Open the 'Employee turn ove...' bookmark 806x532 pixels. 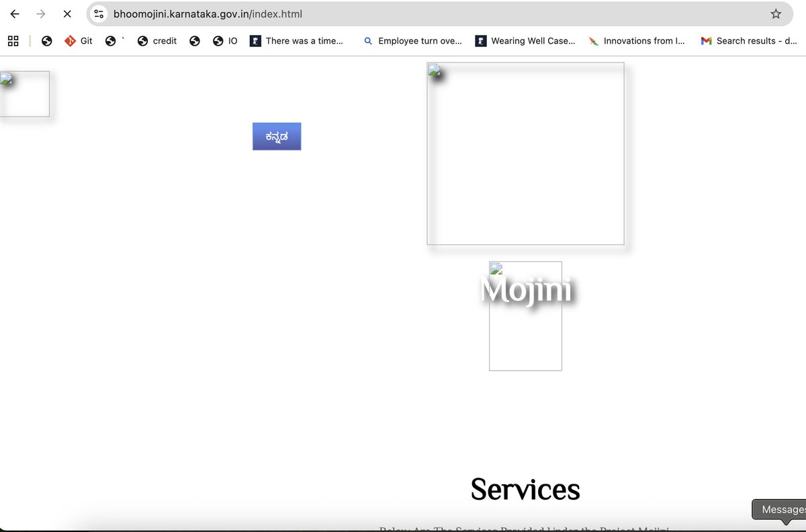(412, 41)
